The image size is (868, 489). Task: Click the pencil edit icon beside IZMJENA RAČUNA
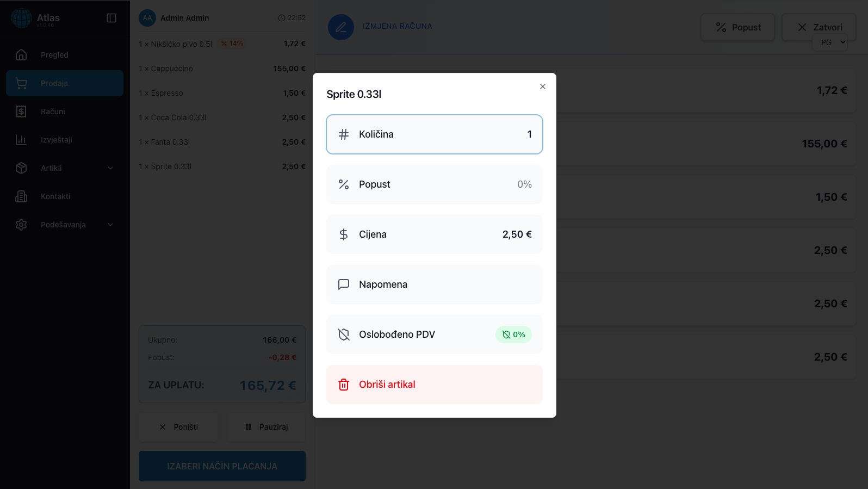pyautogui.click(x=341, y=27)
